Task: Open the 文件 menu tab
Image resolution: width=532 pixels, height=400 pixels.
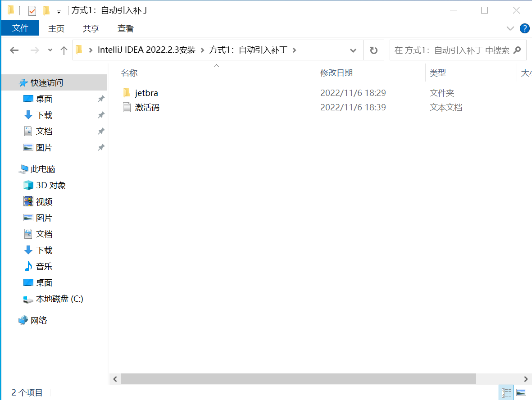Action: tap(20, 28)
